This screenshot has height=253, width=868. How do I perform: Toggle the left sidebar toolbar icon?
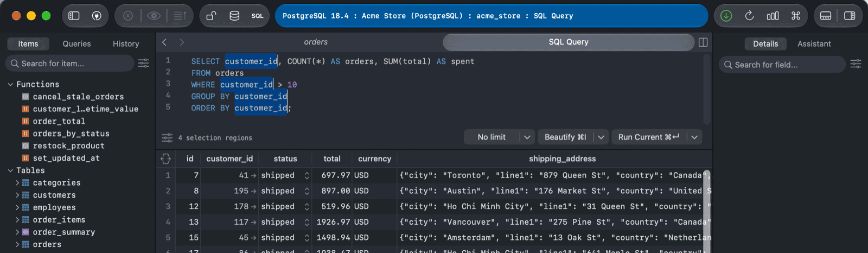[x=74, y=16]
